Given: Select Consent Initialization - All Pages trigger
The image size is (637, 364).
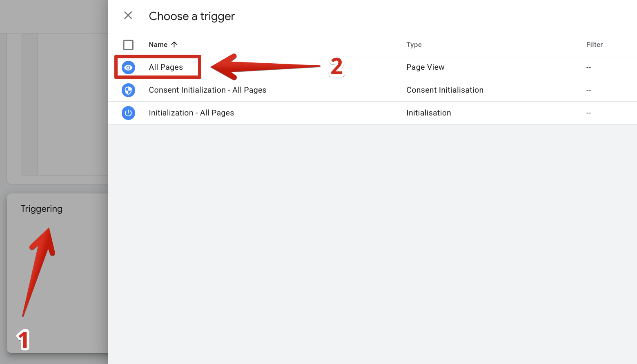Looking at the screenshot, I should pos(207,90).
